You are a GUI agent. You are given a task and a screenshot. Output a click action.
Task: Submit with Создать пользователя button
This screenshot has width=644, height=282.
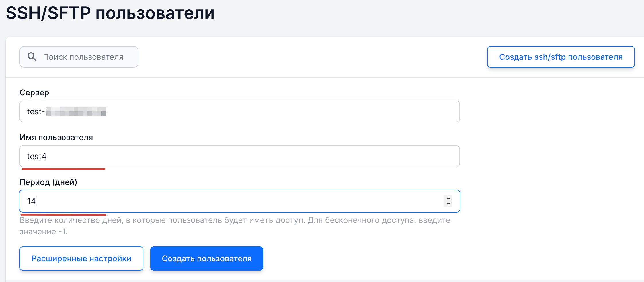coord(207,258)
